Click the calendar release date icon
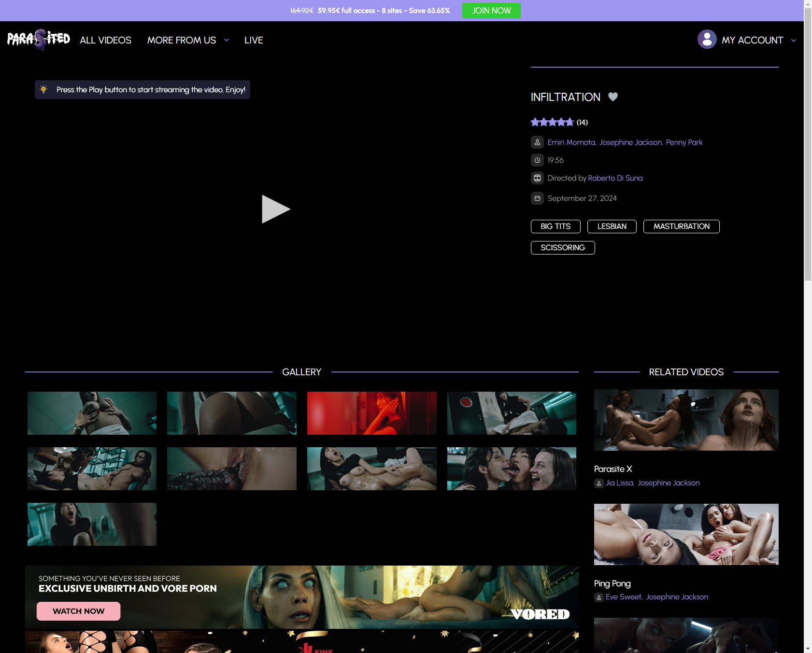The width and height of the screenshot is (812, 653). 537,199
